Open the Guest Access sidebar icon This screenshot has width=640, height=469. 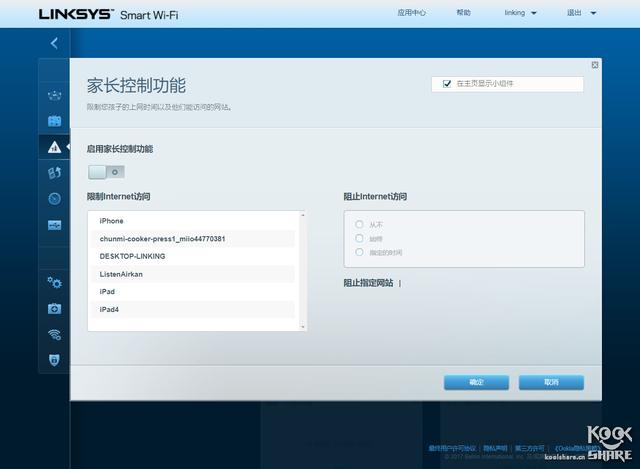point(54,121)
